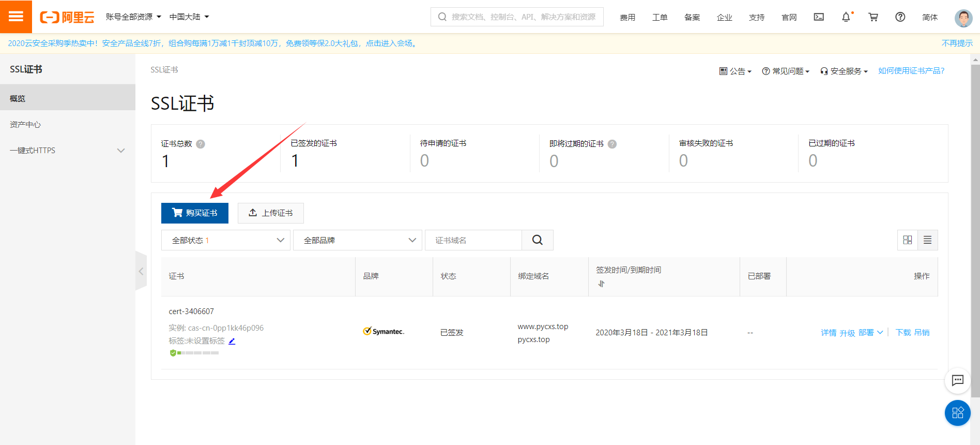Show the help tooltip for 证书总数
Screen dimensions: 980x445
coord(201,144)
